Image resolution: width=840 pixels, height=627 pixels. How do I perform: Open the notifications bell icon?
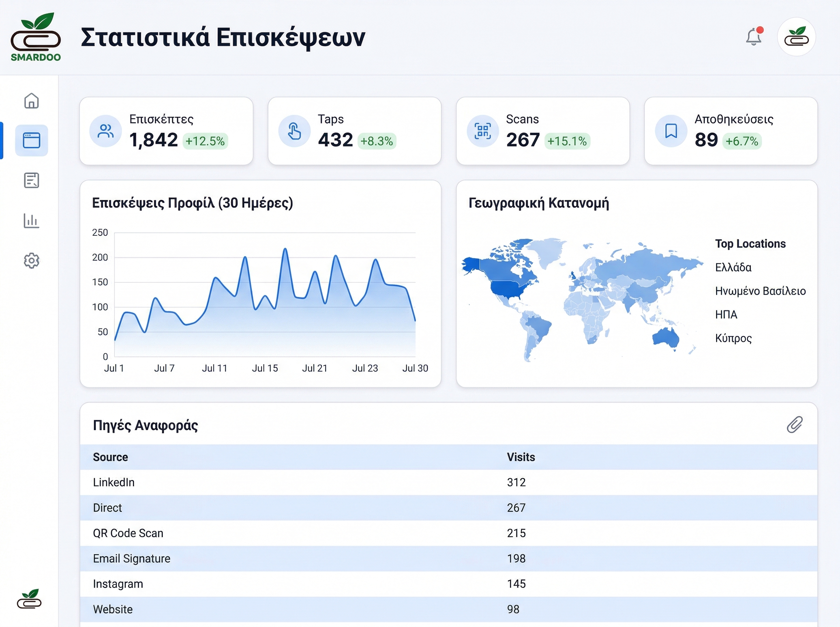754,36
